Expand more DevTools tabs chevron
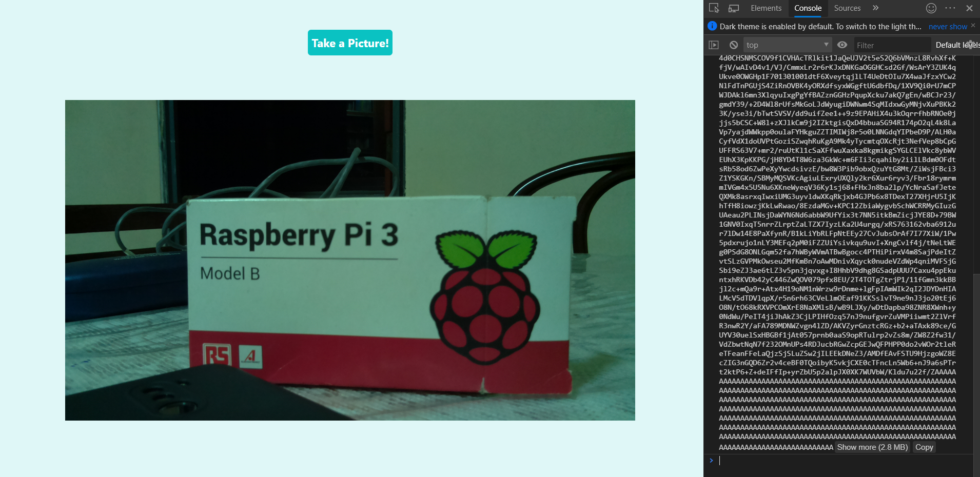This screenshot has width=980, height=477. click(x=876, y=8)
